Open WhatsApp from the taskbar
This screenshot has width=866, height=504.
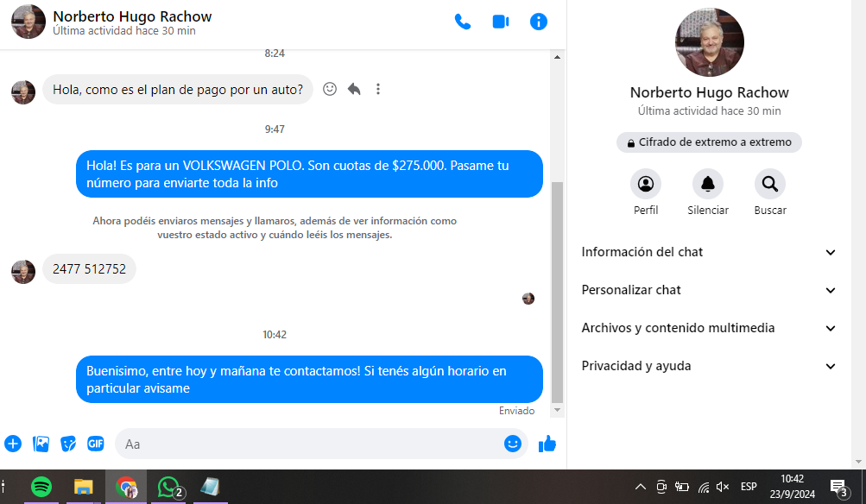point(170,487)
